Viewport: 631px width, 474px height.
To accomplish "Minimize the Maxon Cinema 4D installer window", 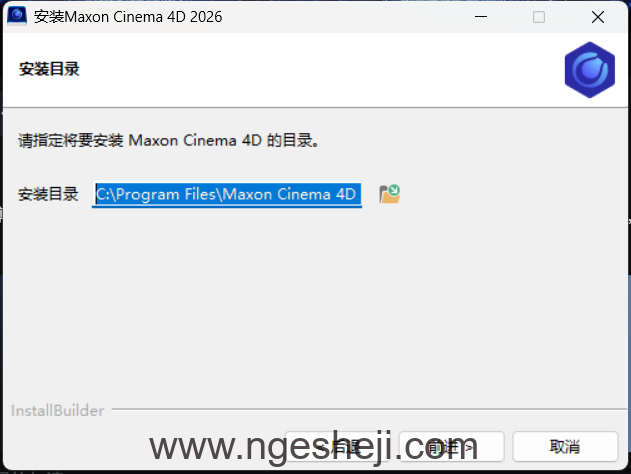I will tap(481, 17).
